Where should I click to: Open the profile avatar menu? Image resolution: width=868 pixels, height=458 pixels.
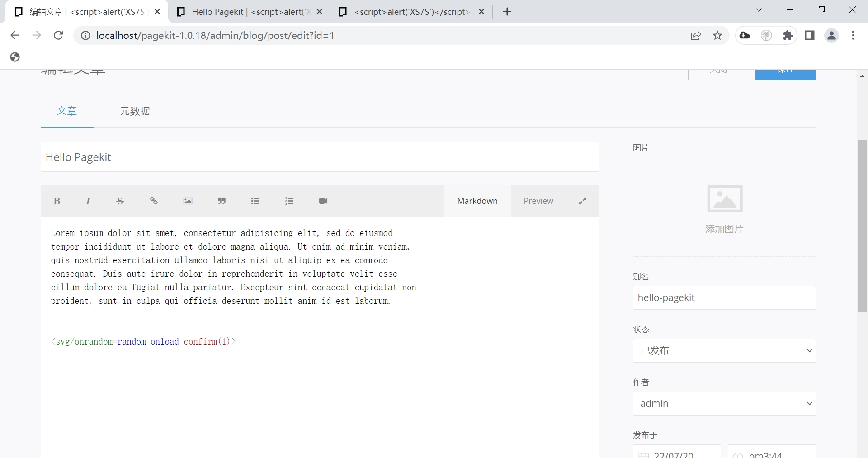(831, 35)
